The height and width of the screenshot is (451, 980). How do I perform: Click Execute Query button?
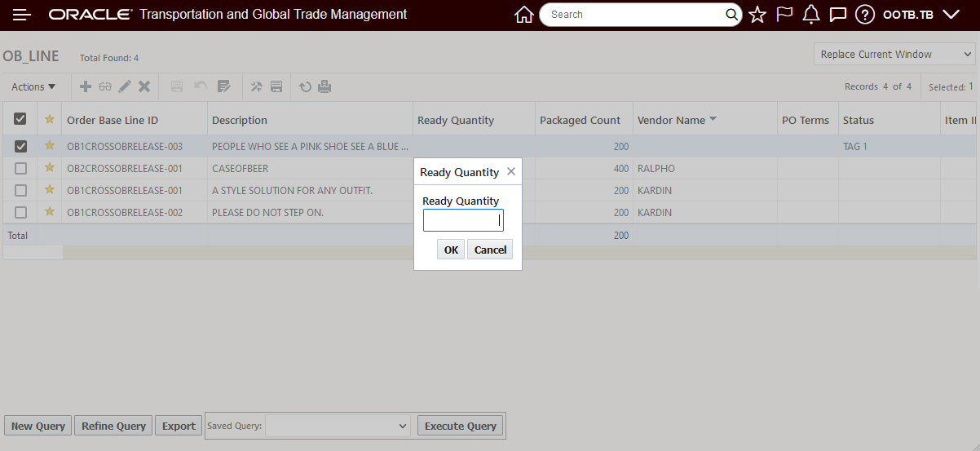coord(461,426)
